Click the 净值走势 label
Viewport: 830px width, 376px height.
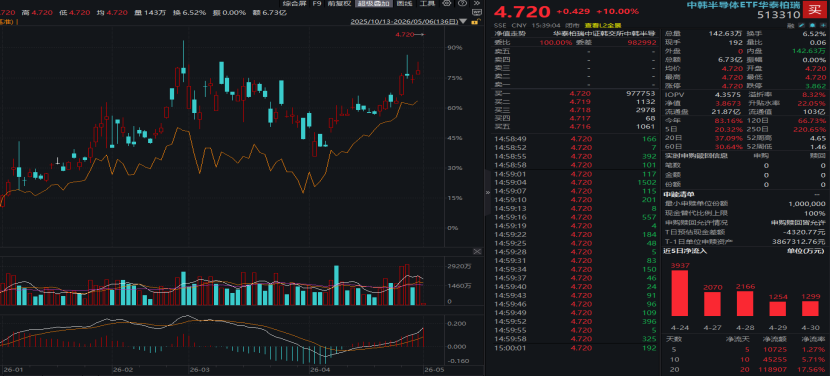(510, 33)
